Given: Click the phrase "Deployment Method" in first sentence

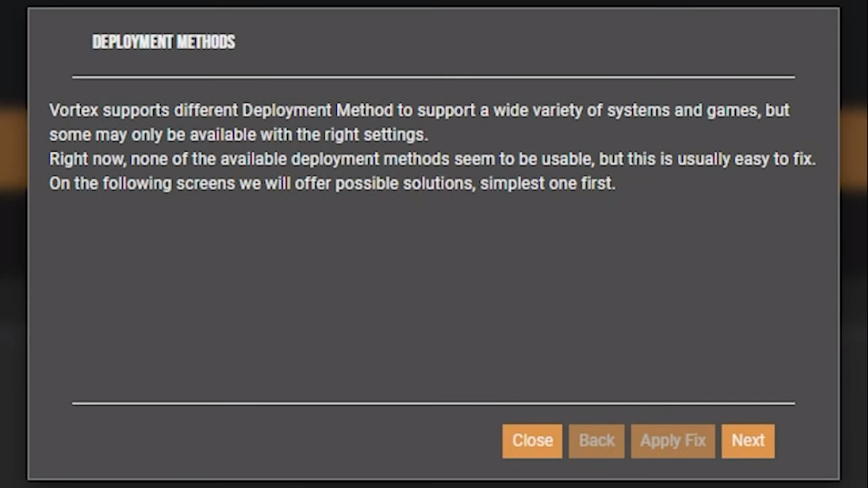Looking at the screenshot, I should 317,111.
